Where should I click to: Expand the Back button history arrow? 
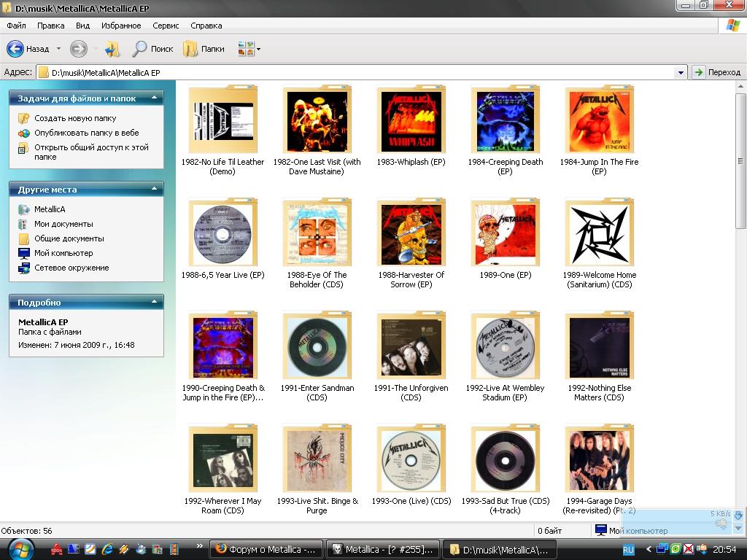click(x=58, y=49)
